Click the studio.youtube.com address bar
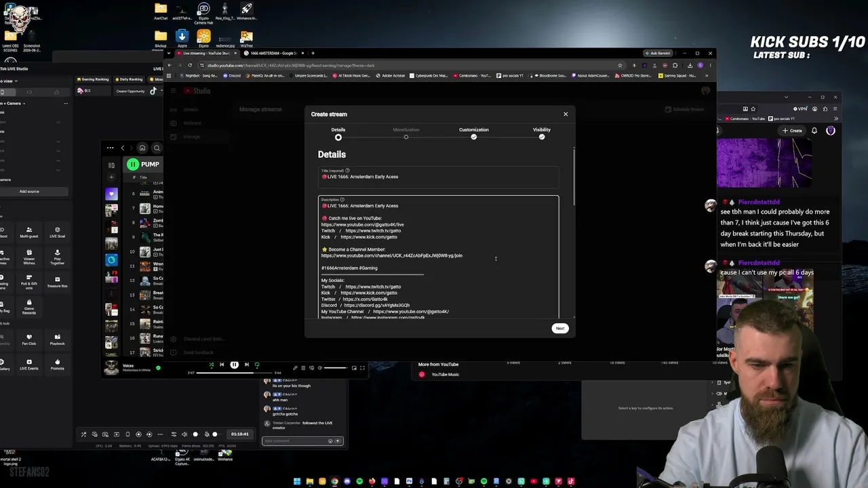The image size is (868, 488). point(407,65)
